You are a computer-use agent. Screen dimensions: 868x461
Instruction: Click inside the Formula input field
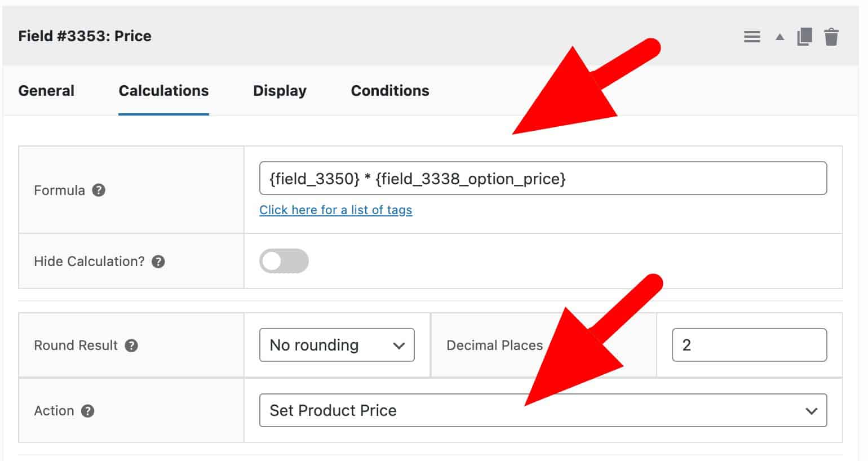coord(543,178)
